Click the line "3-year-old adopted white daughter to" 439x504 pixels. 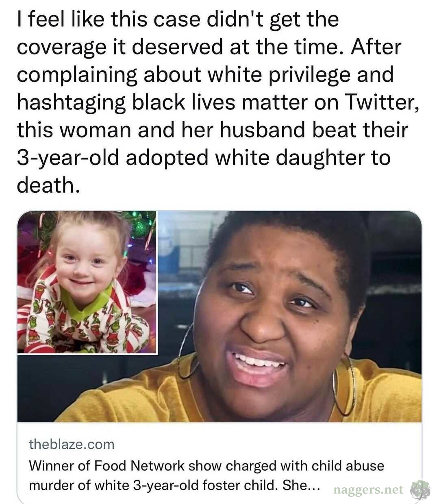coord(204,158)
